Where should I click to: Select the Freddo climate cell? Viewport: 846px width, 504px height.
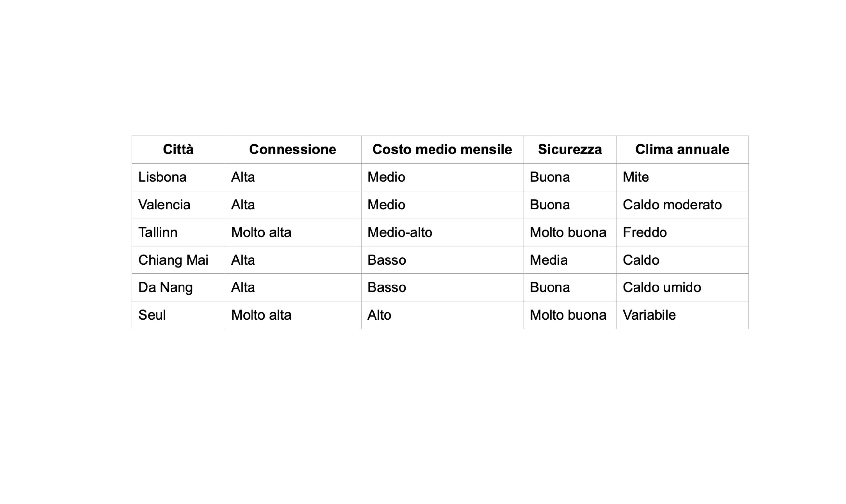point(645,232)
